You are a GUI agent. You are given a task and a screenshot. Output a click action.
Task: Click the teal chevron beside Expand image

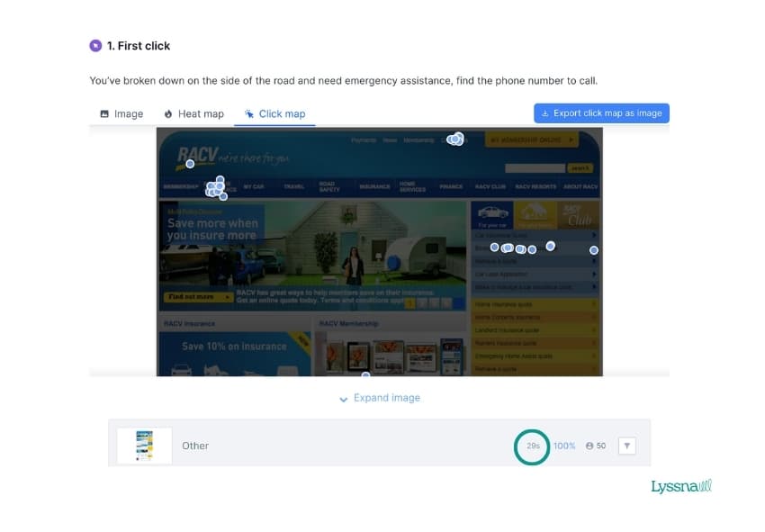coord(344,398)
